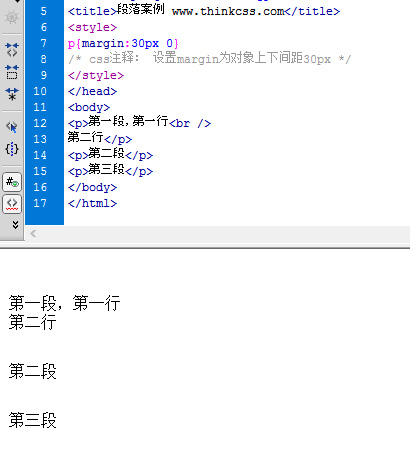This screenshot has height=452, width=410.
Task: Click line number 6 in gutter
Action: coord(44,27)
